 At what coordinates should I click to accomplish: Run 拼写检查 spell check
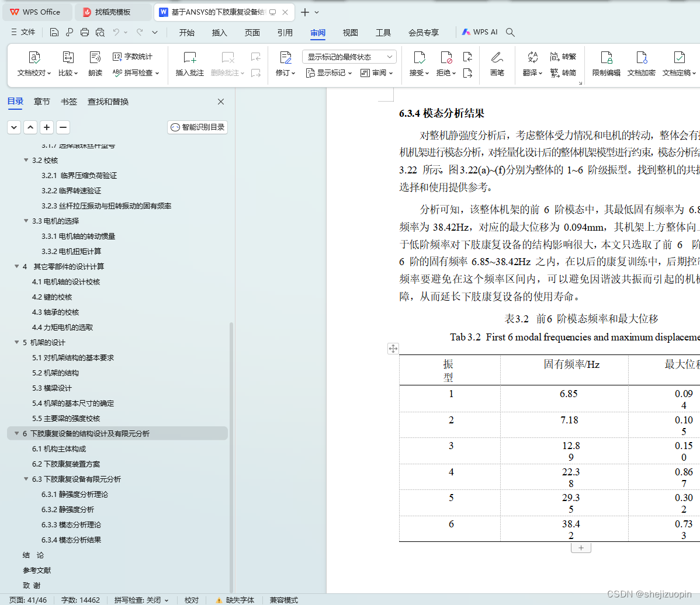(x=136, y=73)
